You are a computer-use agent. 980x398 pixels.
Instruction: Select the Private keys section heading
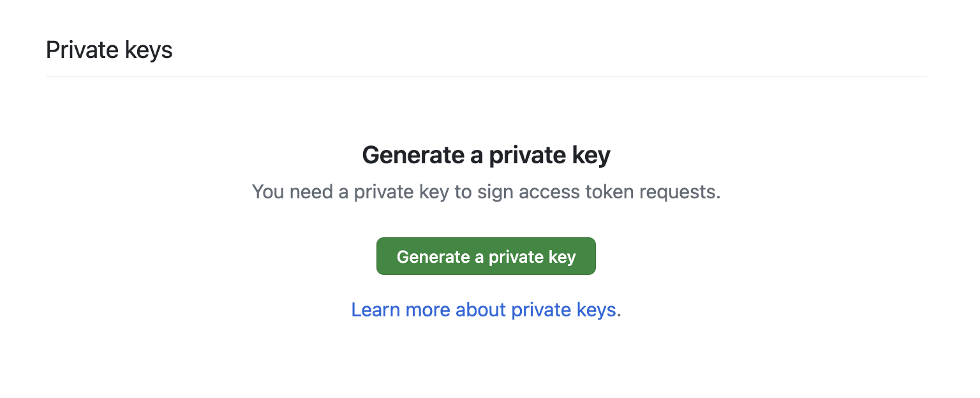108,50
